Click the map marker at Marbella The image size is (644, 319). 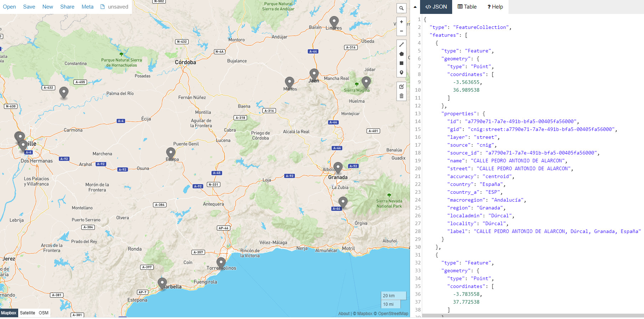point(162,284)
